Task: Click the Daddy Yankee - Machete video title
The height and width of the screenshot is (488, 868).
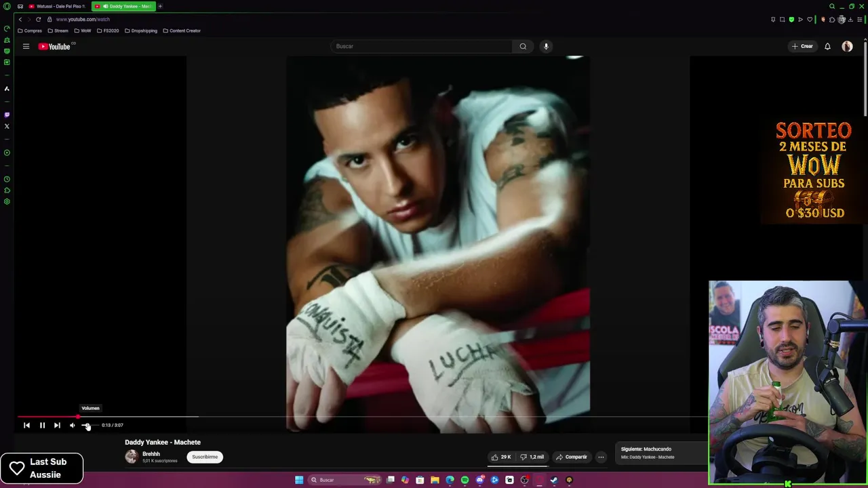Action: click(x=163, y=442)
